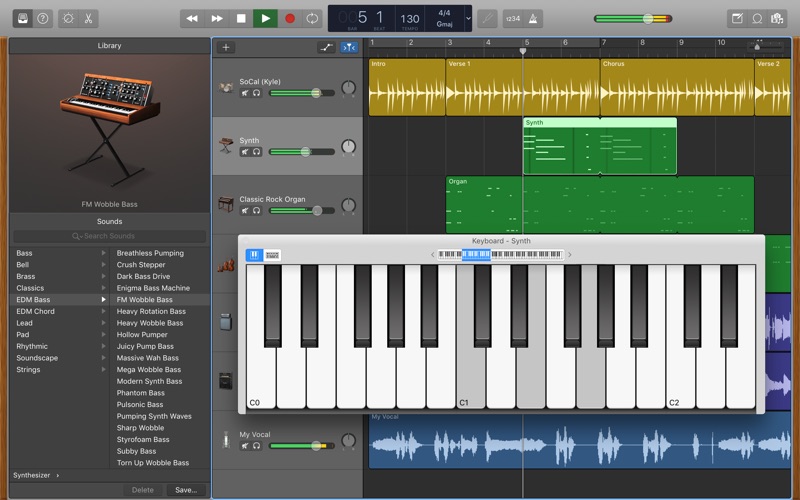800x500 pixels.
Task: Open the Quick Help question mark button
Action: (42, 18)
